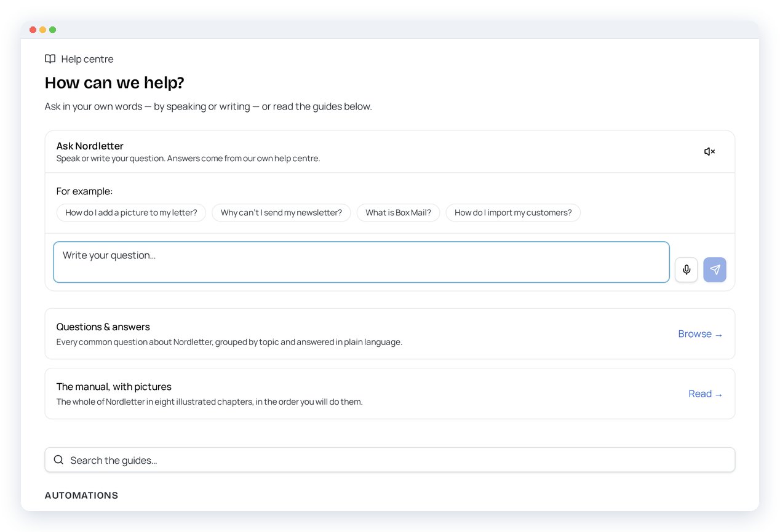Click the 'Questions & answers' card title
Image resolution: width=780 pixels, height=532 pixels.
coord(103,327)
